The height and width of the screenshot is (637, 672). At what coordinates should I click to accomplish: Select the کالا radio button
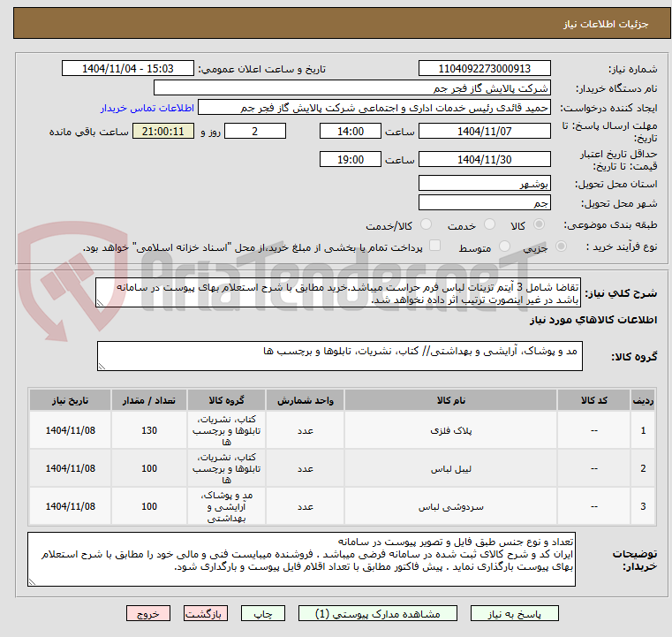539,224
